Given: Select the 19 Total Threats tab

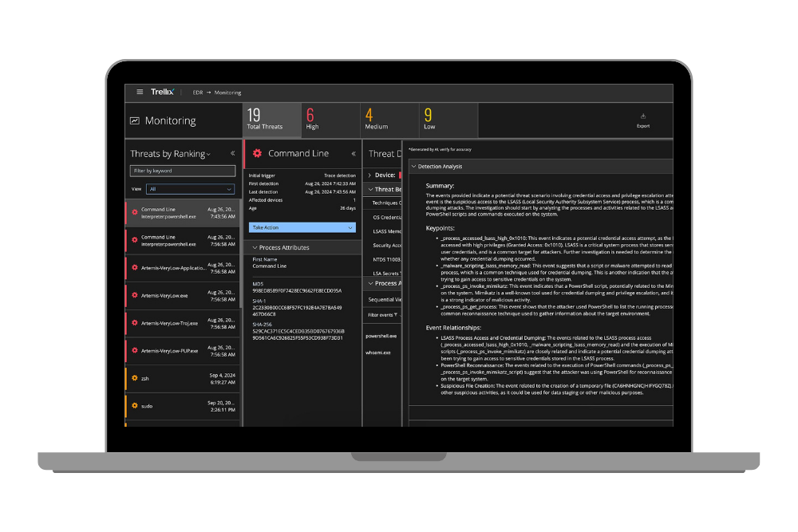Looking at the screenshot, I should click(272, 120).
